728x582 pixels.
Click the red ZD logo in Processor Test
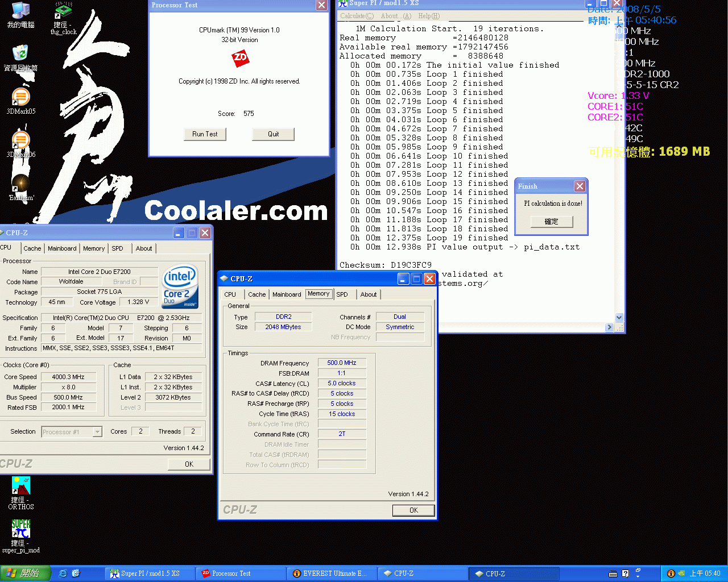241,58
